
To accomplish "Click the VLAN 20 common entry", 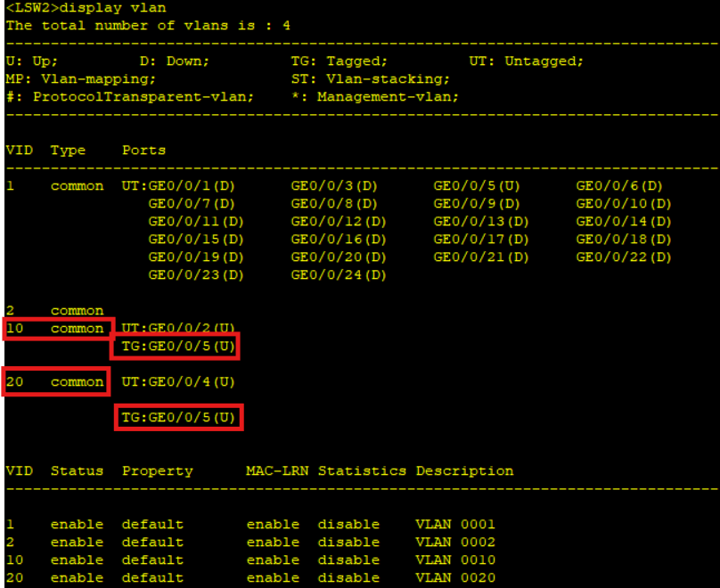I will coord(55,382).
